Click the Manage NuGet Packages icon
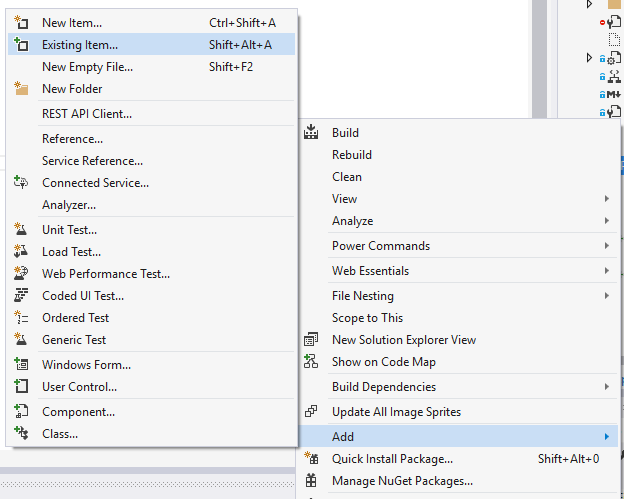Screen dimensions: 624x499 311,481
